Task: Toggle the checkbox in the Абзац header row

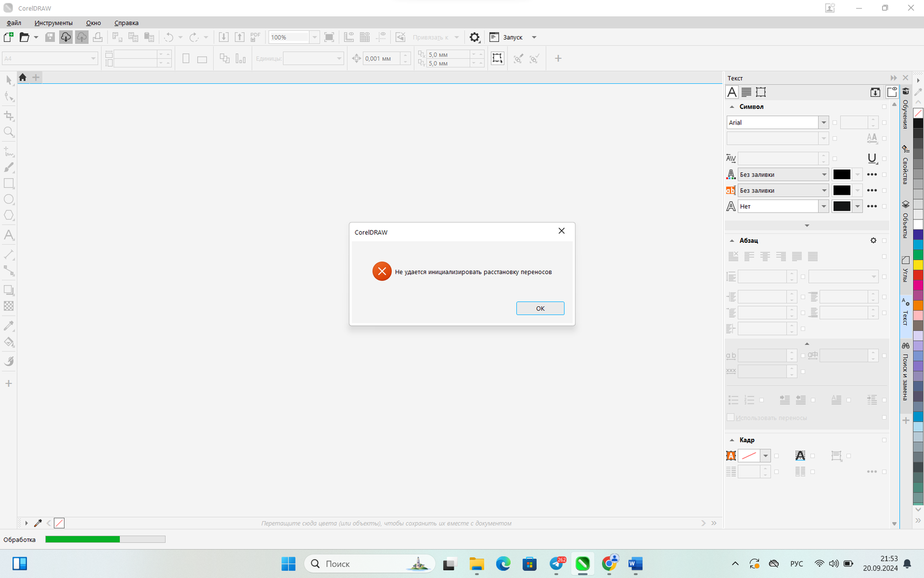Action: point(884,240)
